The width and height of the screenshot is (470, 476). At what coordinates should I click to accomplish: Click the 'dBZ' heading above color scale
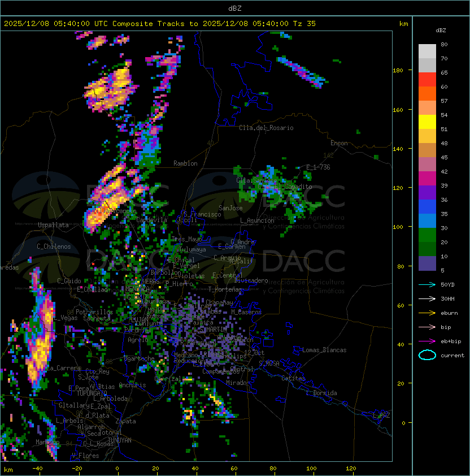click(x=441, y=31)
